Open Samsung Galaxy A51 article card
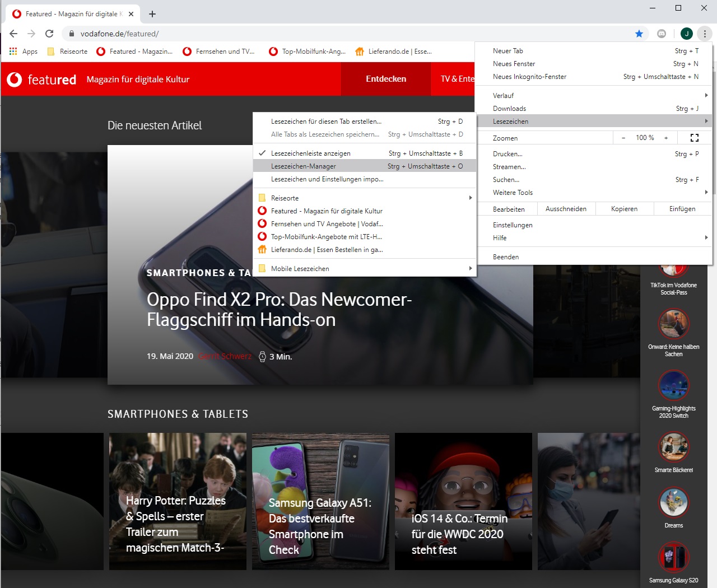 point(320,501)
